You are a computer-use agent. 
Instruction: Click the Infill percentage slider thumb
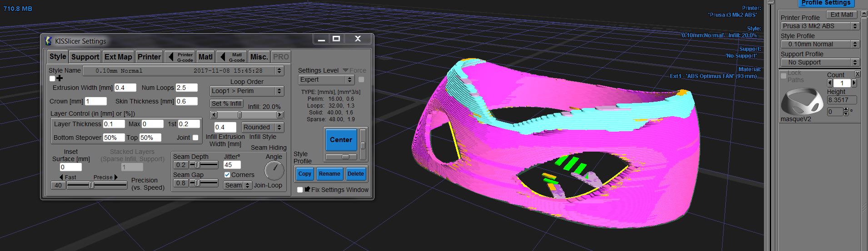click(x=239, y=115)
